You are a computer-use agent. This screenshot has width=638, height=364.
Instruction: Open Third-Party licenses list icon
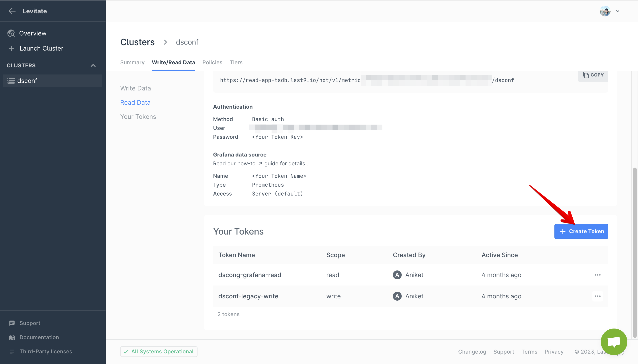click(x=12, y=352)
